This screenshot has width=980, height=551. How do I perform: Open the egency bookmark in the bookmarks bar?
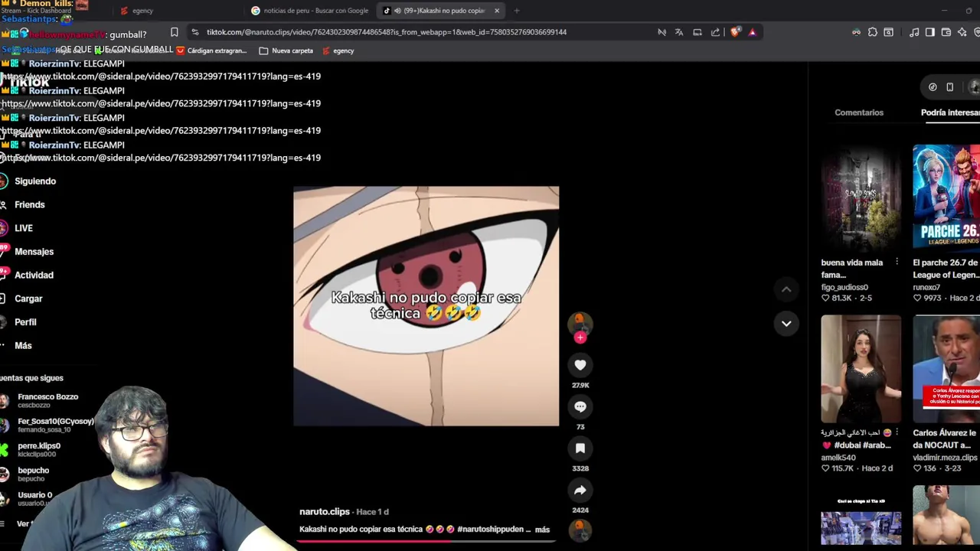coord(338,51)
